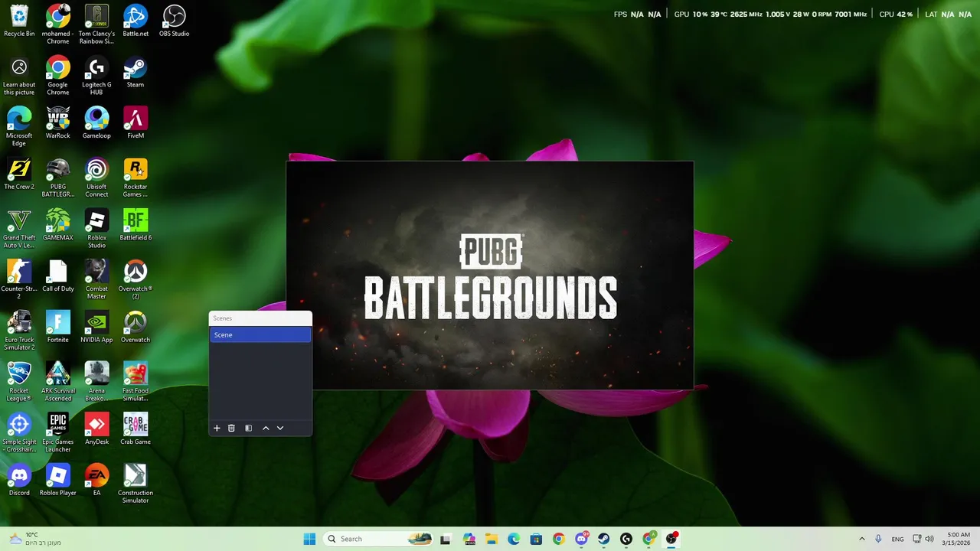This screenshot has width=980, height=551.
Task: Open Microsoft Store from the taskbar
Action: (536, 539)
